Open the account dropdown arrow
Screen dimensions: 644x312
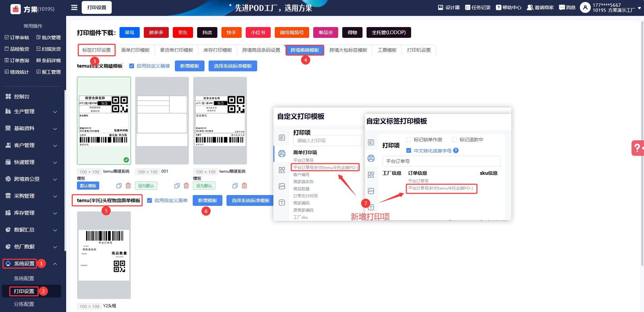click(639, 8)
